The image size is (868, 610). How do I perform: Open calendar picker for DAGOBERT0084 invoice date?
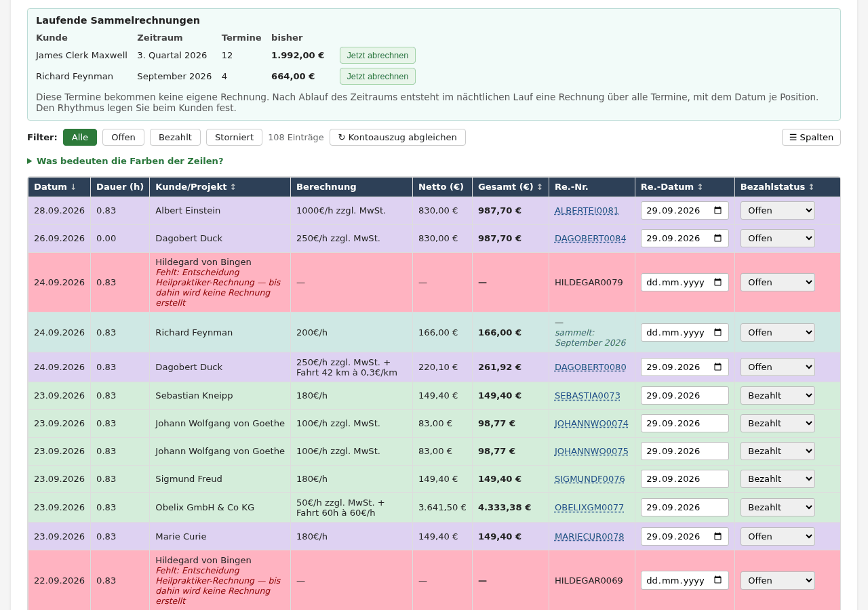718,238
